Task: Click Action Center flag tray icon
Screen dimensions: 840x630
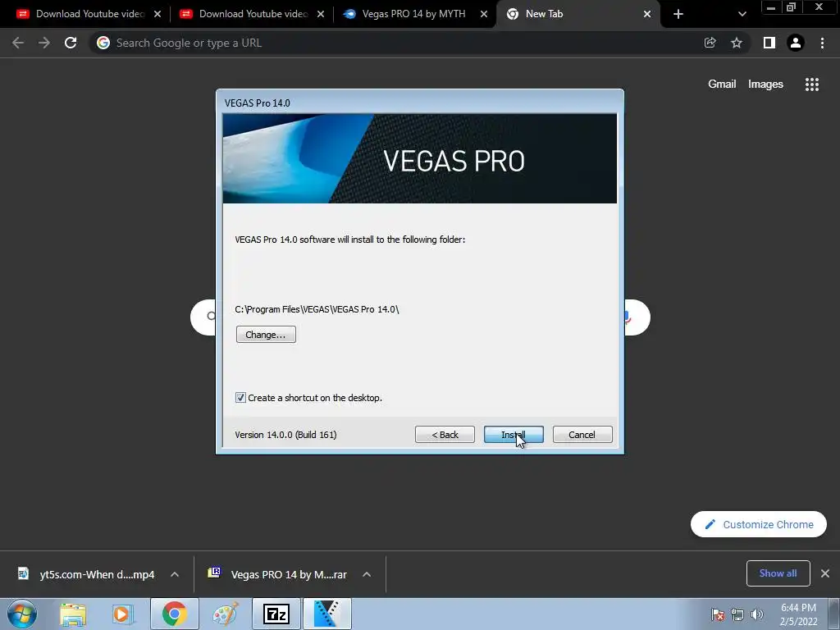Action: point(718,614)
